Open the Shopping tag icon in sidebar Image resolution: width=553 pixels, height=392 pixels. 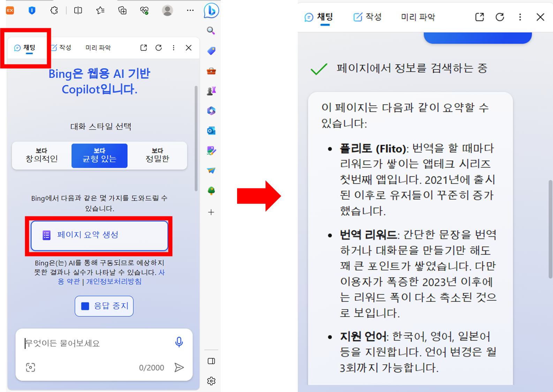[x=211, y=51]
